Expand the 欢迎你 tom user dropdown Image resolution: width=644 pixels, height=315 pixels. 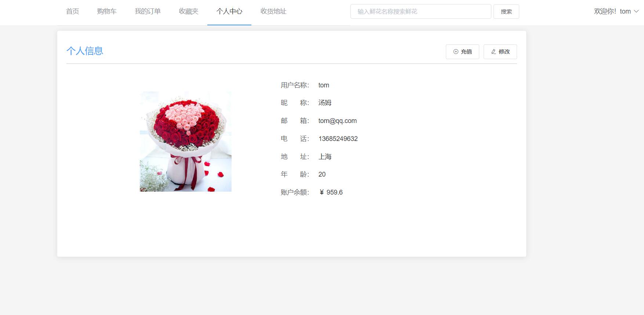616,11
